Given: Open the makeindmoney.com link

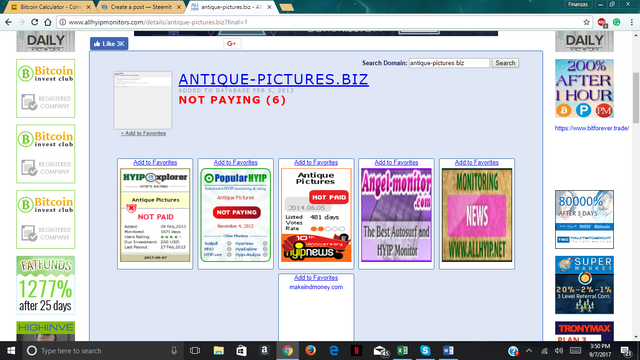Looking at the screenshot, I should 316,287.
